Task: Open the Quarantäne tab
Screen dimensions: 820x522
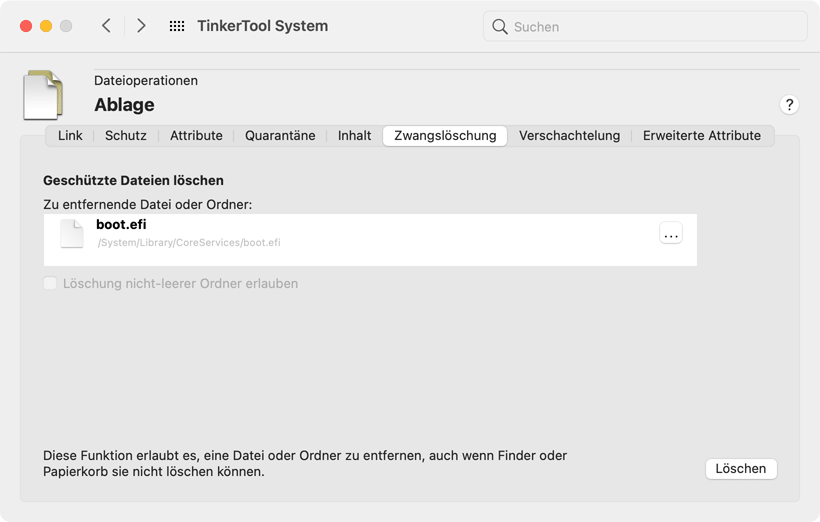Action: click(280, 135)
